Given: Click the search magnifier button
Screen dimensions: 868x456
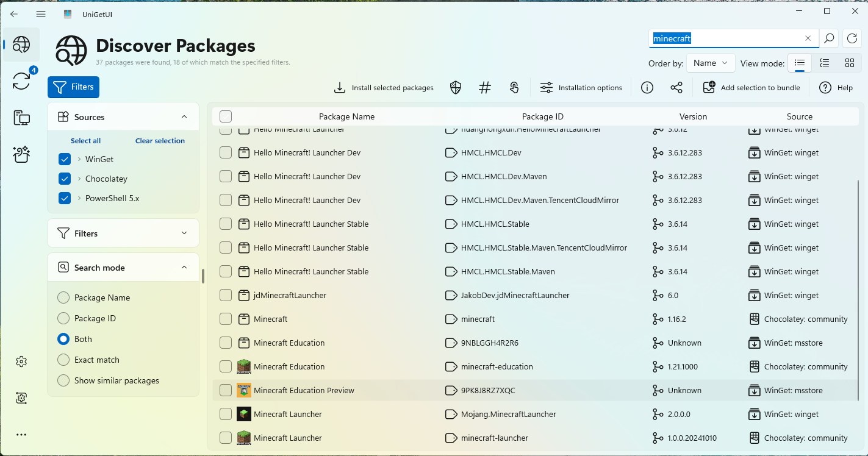Looking at the screenshot, I should [829, 38].
